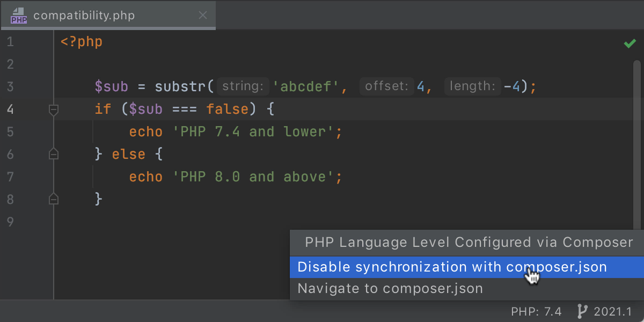Screen dimensions: 644x322
Task: Collapse the else block at line 6
Action: pyautogui.click(x=53, y=155)
